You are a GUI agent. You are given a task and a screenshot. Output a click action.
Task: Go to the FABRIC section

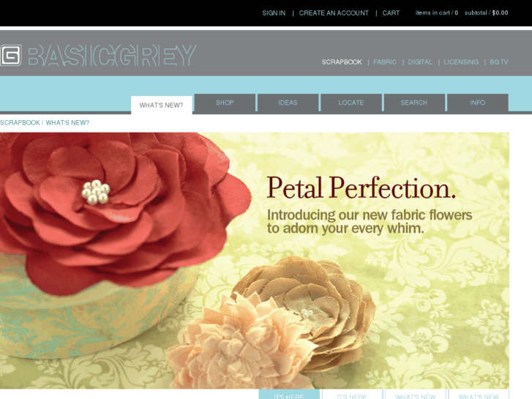point(385,62)
